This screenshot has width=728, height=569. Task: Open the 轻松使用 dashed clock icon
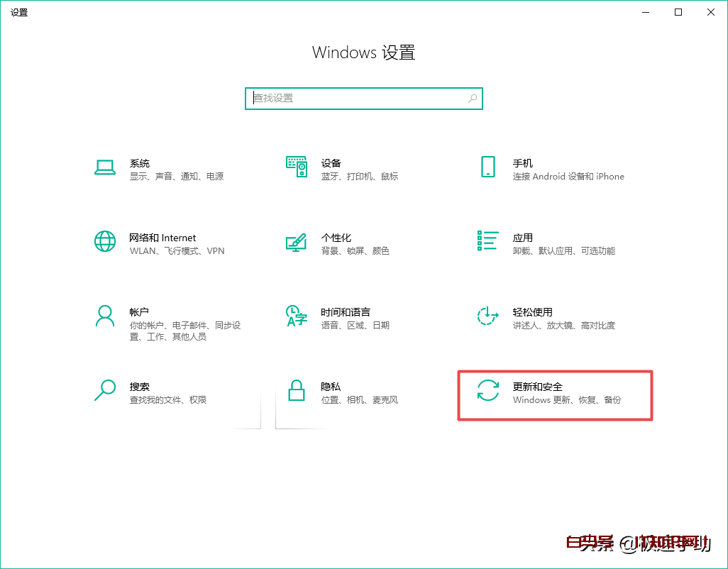pos(487,316)
